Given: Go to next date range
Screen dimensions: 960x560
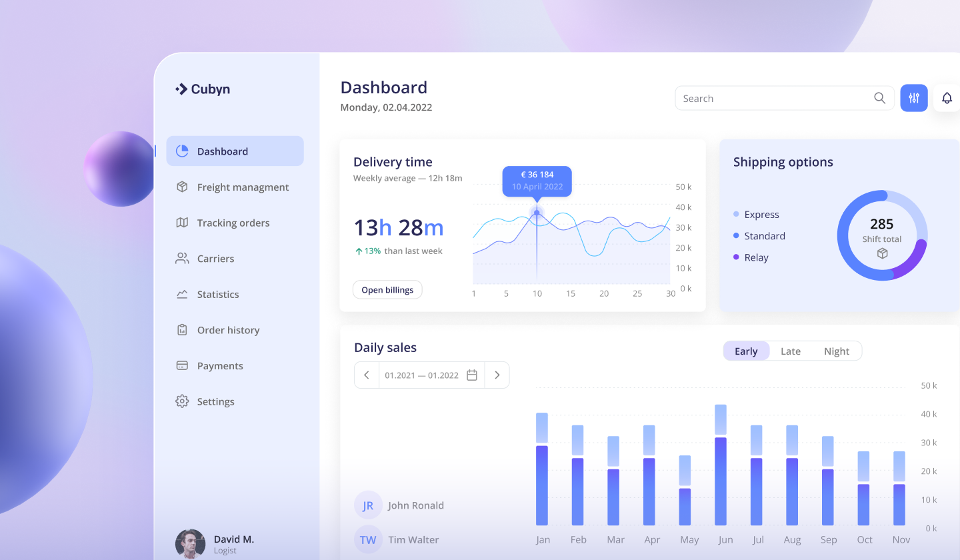Looking at the screenshot, I should tap(497, 375).
